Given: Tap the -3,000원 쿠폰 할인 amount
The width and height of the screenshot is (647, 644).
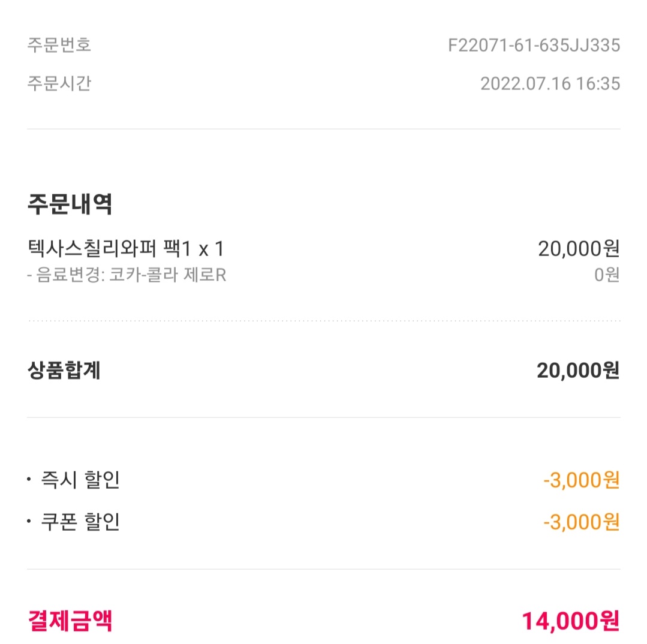Looking at the screenshot, I should tap(580, 522).
